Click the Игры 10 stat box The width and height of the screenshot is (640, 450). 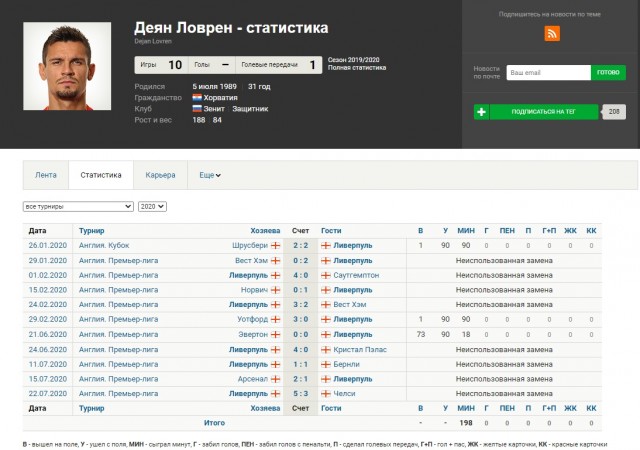pyautogui.click(x=161, y=65)
